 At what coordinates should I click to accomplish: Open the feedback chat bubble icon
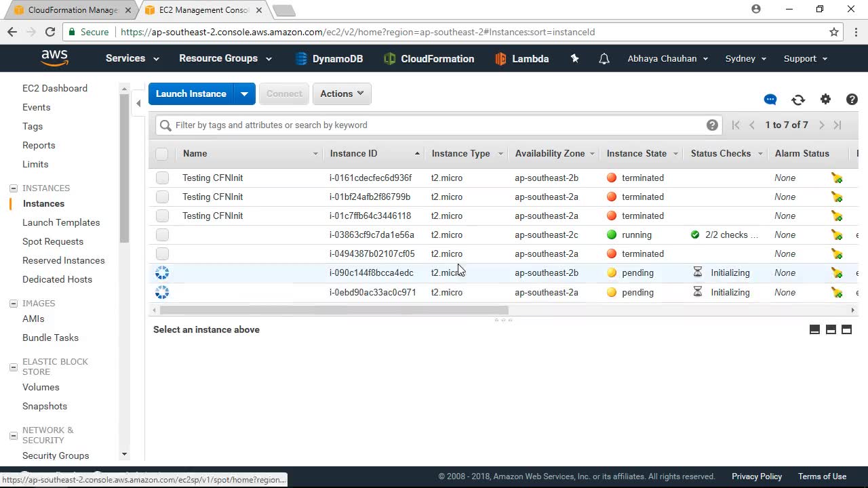click(770, 100)
